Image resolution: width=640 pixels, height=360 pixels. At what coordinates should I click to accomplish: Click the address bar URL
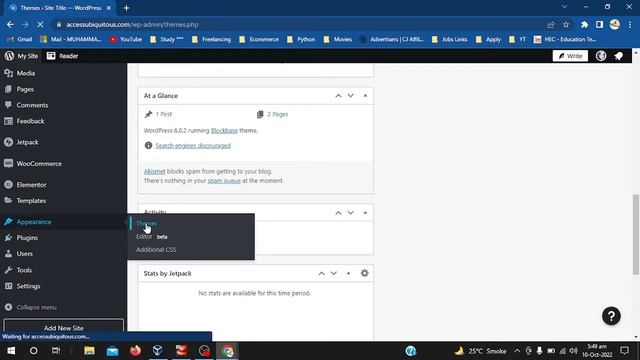(x=132, y=24)
